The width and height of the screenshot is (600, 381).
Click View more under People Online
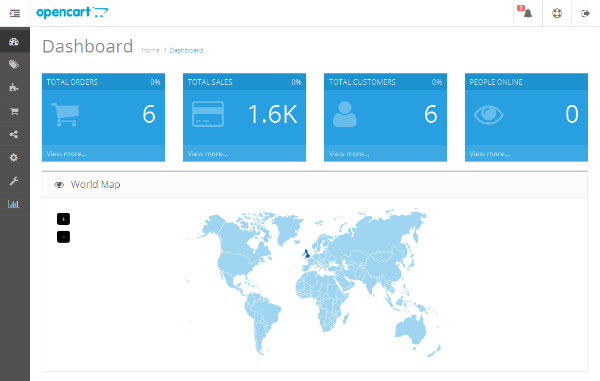[x=490, y=154]
